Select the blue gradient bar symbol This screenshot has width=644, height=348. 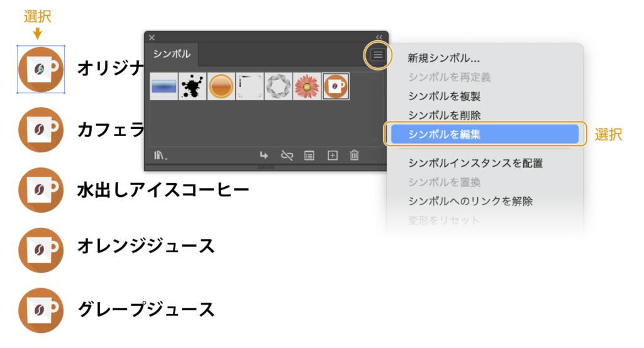click(164, 86)
